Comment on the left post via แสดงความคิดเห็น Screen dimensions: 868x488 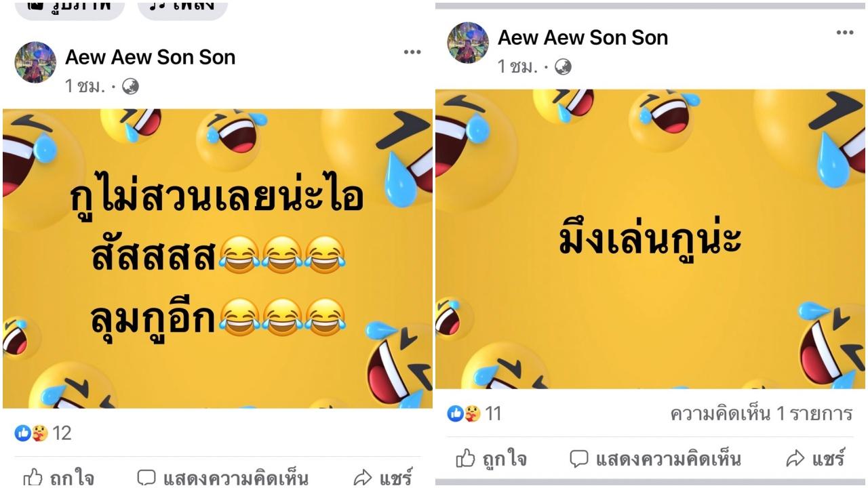coord(222,477)
